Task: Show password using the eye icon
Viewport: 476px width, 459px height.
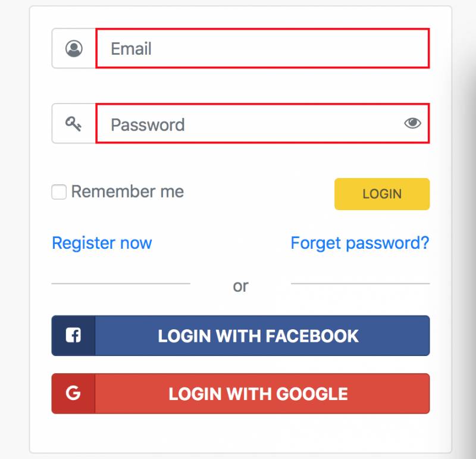Action: coord(412,123)
